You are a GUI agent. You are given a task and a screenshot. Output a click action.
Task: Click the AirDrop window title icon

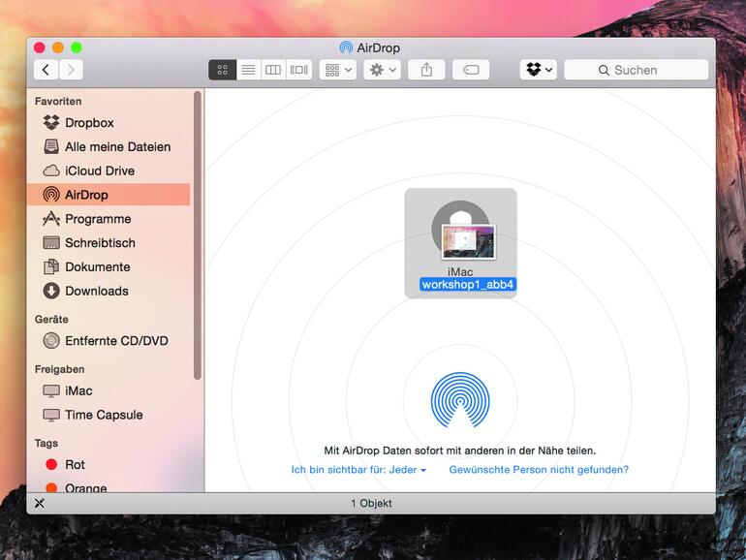pos(346,47)
